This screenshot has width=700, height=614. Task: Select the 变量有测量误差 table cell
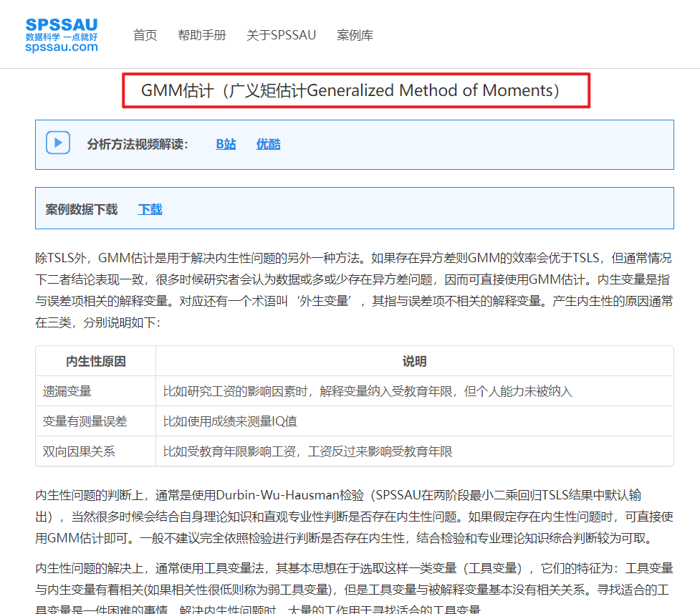click(95, 421)
